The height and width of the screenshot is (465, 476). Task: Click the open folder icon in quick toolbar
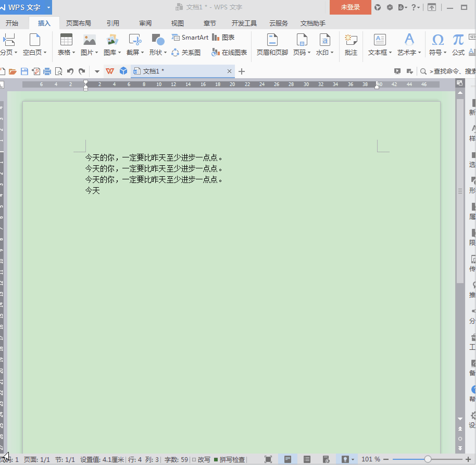coord(12,72)
